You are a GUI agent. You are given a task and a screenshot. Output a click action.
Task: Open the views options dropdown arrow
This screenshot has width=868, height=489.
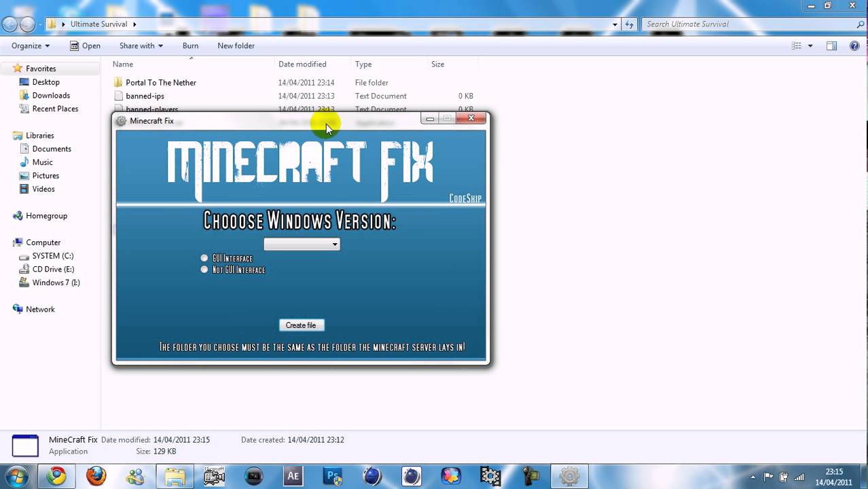click(x=810, y=46)
